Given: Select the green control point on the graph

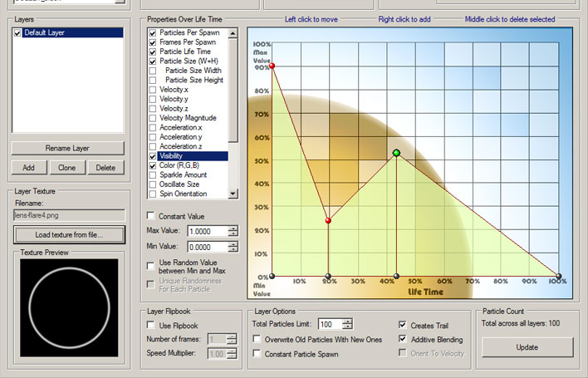Looking at the screenshot, I should click(x=396, y=153).
